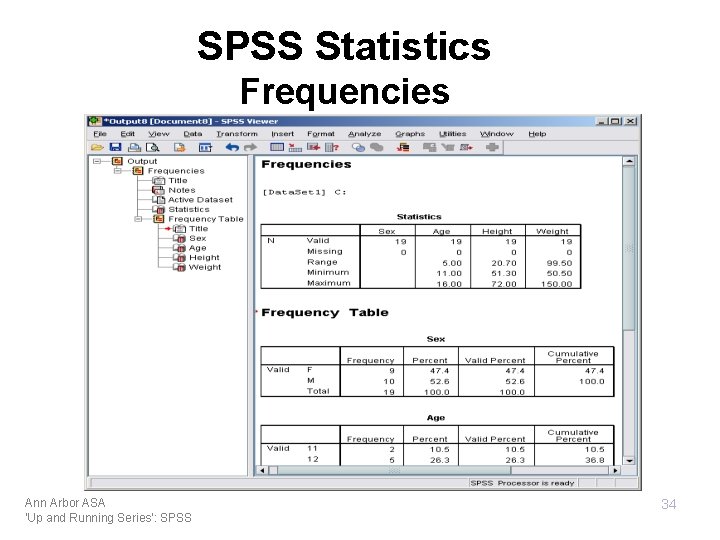Select the Output item in outline tree
Image resolution: width=720 pixels, height=540 pixels.
[142, 161]
